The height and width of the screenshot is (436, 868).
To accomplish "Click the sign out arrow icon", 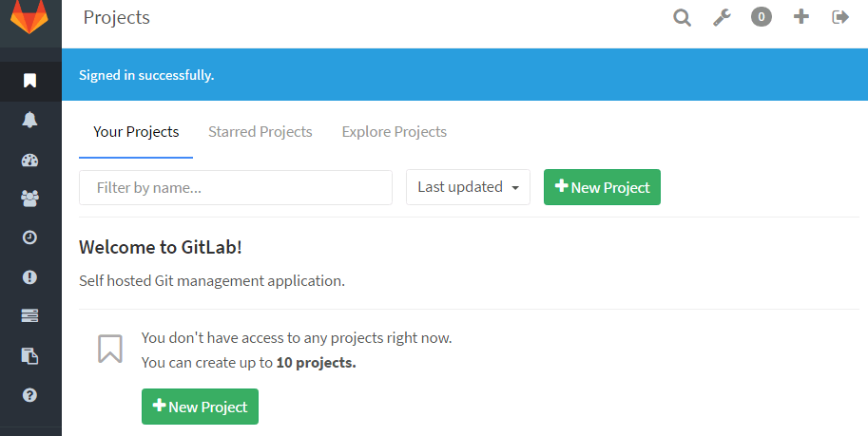I will pyautogui.click(x=840, y=17).
